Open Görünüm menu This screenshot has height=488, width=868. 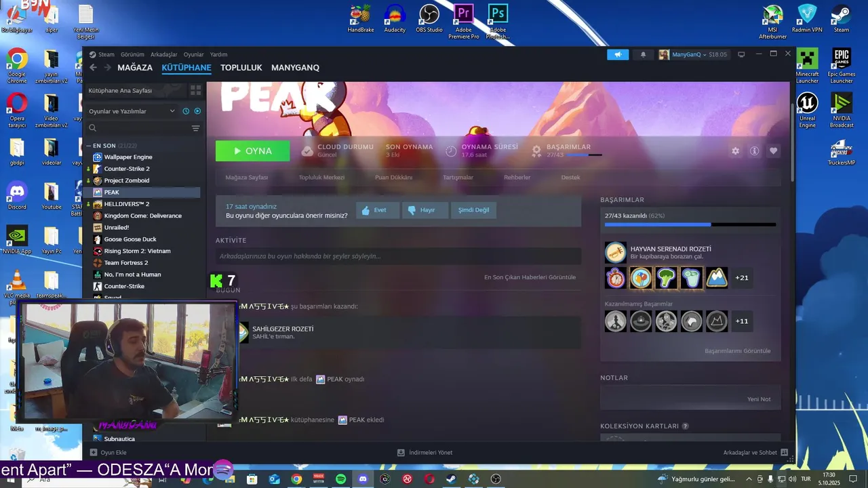[132, 54]
